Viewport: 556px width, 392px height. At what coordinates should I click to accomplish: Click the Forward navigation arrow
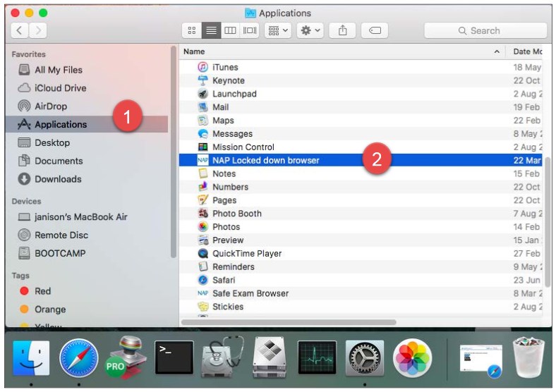pos(38,30)
